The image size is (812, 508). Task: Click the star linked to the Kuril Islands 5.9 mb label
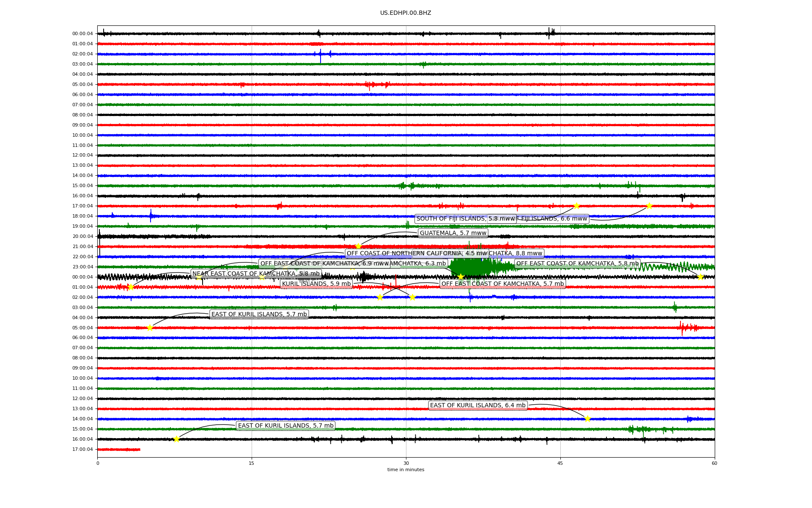[412, 297]
